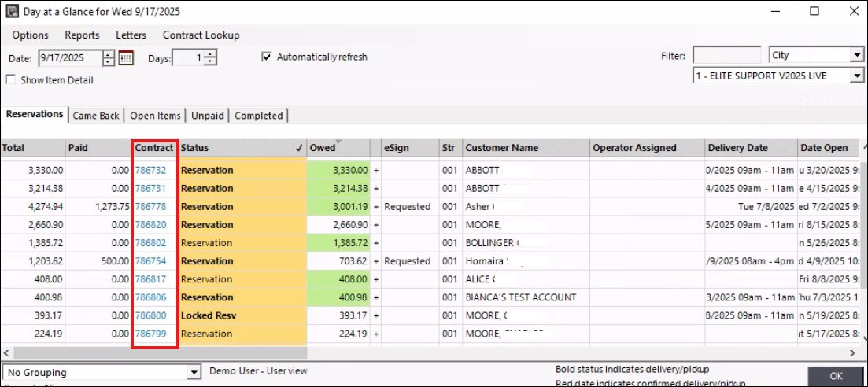Open the Elite Support V2025 Live dropdown
The height and width of the screenshot is (387, 868).
tap(856, 76)
